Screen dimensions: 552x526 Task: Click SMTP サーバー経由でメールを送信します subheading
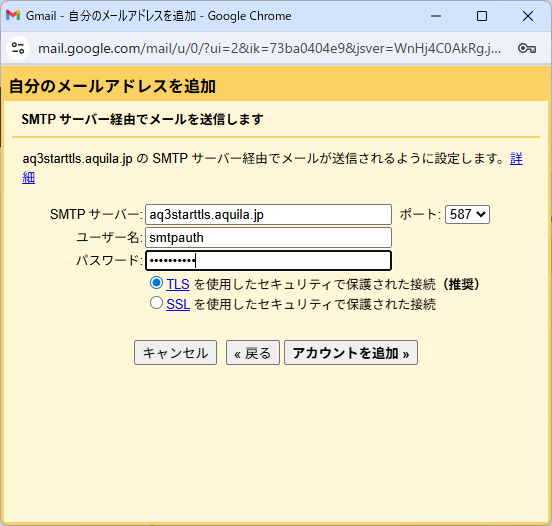click(142, 119)
